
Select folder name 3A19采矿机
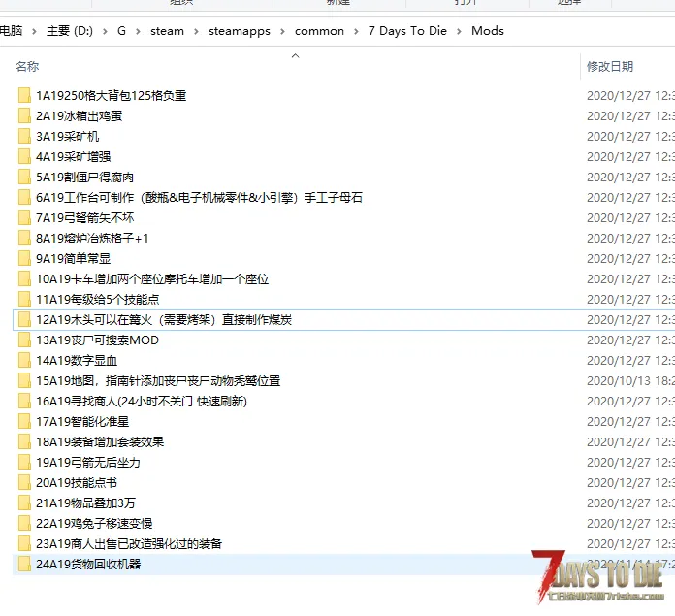68,137
